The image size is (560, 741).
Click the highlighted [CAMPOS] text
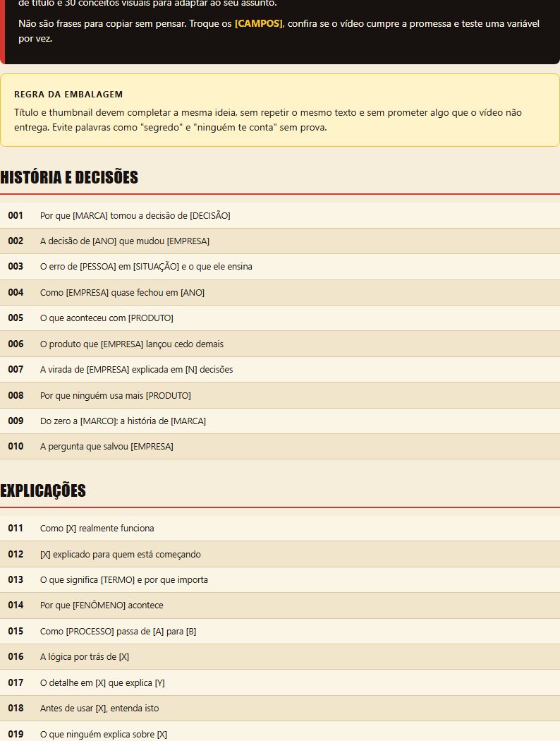(258, 23)
